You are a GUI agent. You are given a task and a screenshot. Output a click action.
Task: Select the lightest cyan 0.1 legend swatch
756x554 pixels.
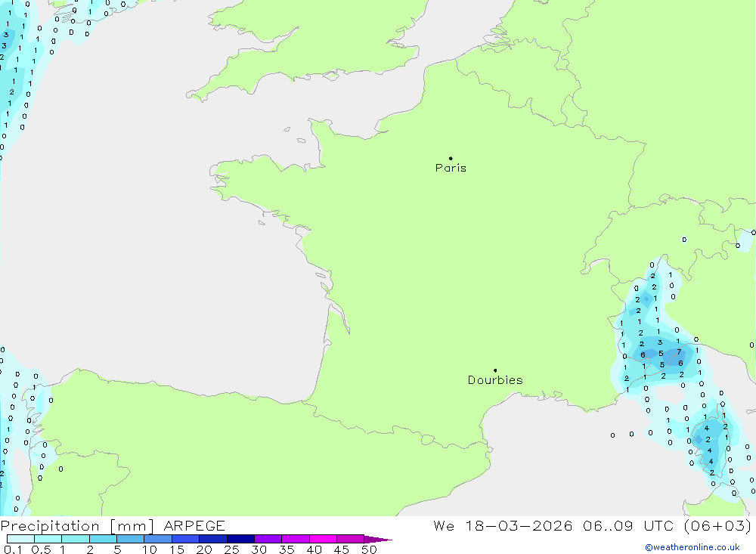tap(20, 539)
